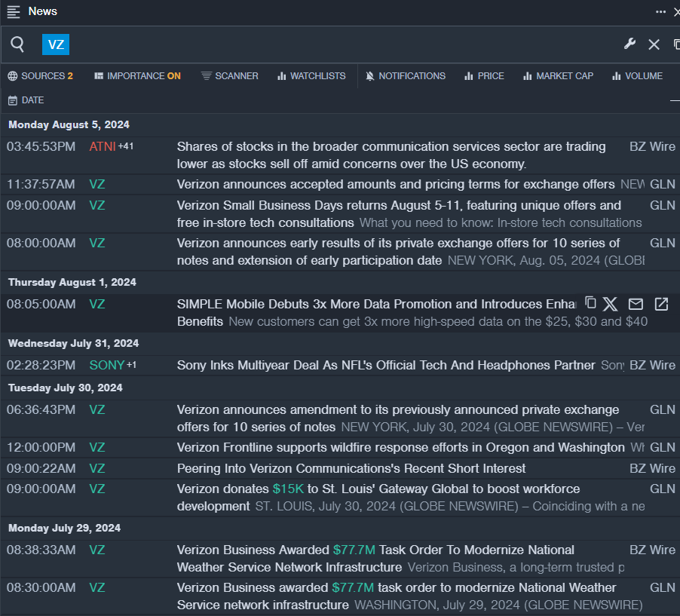Open the three-dots panel options menu

point(660,11)
